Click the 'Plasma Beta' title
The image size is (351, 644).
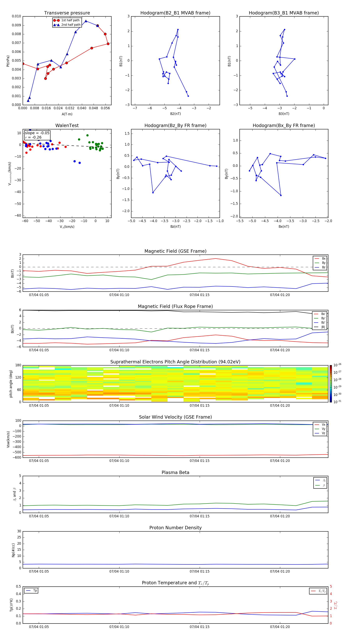coord(175,473)
